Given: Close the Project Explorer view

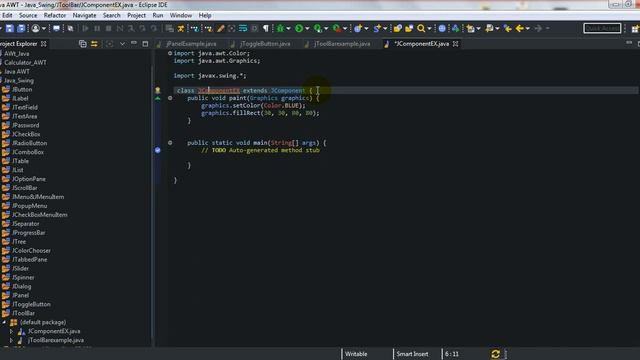Looking at the screenshot, I should (x=44, y=44).
